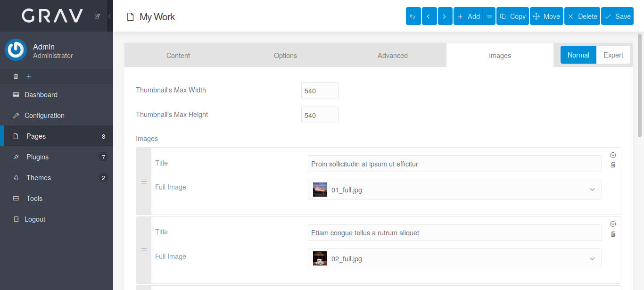This screenshot has width=644, height=290.
Task: Open Plugins from the sidebar
Action: pos(57,157)
